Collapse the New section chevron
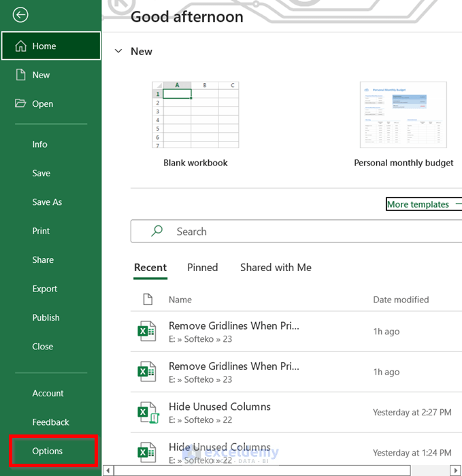Image resolution: width=462 pixels, height=476 pixels. pyautogui.click(x=118, y=51)
